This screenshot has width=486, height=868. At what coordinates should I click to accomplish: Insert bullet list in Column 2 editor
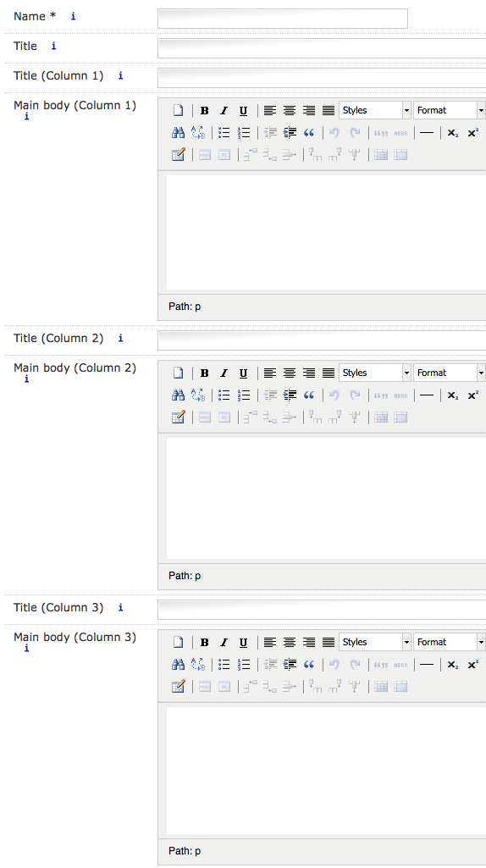pyautogui.click(x=224, y=395)
